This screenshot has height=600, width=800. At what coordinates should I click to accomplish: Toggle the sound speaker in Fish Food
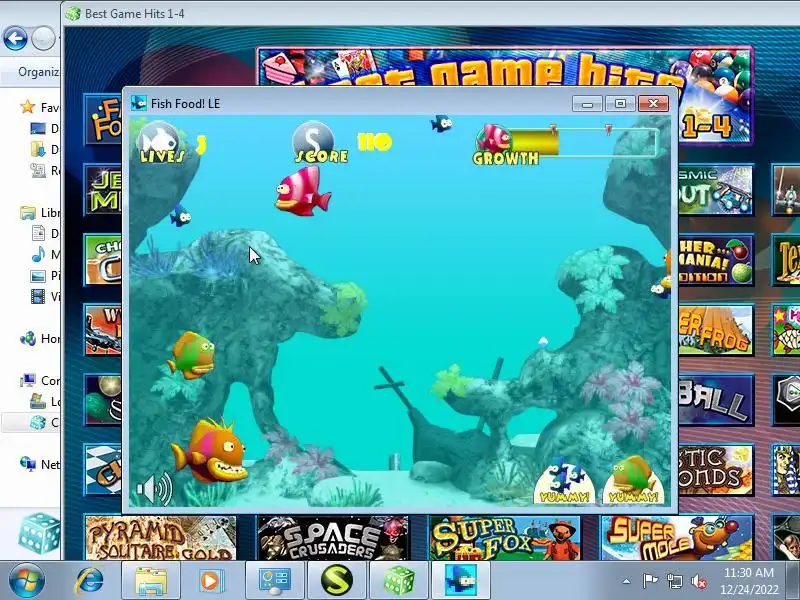tap(155, 489)
